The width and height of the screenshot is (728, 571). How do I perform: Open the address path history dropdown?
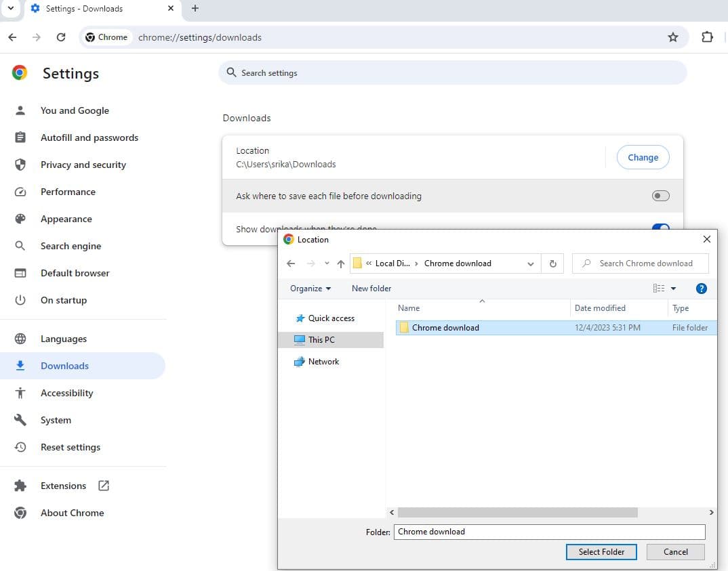531,263
